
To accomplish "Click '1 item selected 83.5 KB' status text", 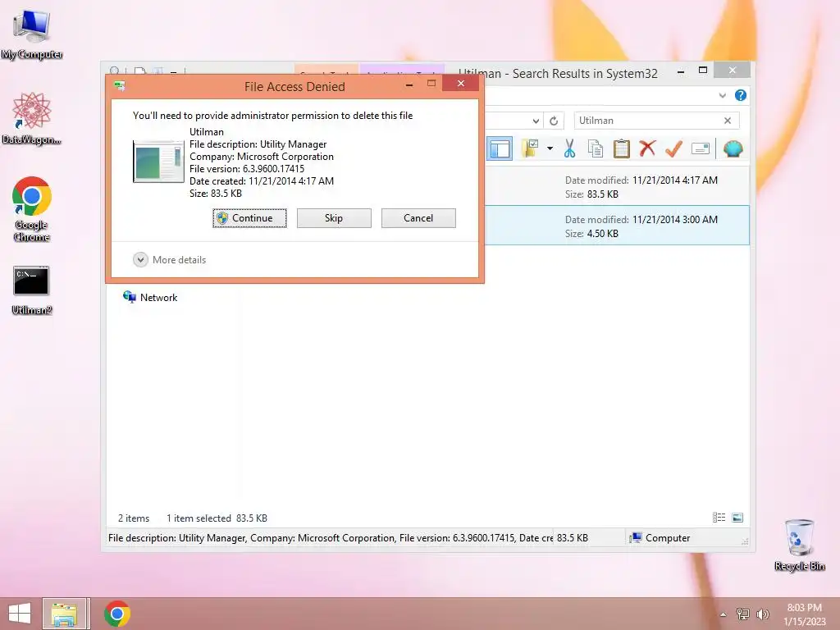I will pos(217,518).
